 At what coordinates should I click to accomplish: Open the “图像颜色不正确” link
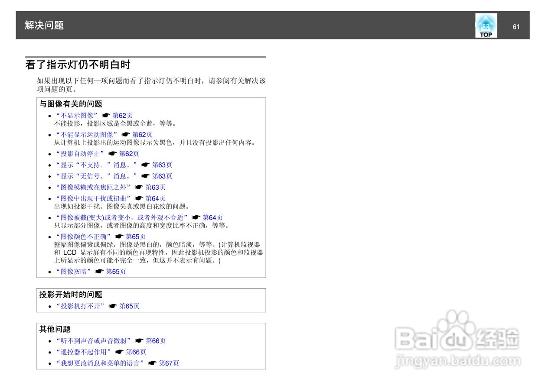tap(83, 237)
